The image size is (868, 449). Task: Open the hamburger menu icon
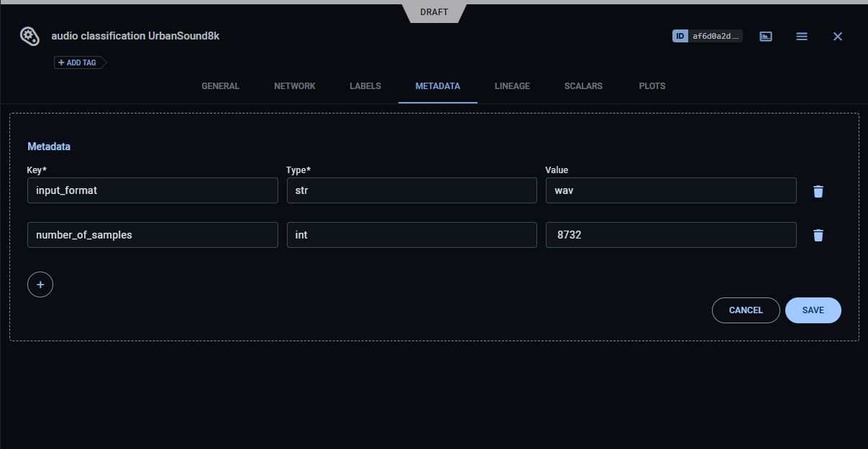802,36
